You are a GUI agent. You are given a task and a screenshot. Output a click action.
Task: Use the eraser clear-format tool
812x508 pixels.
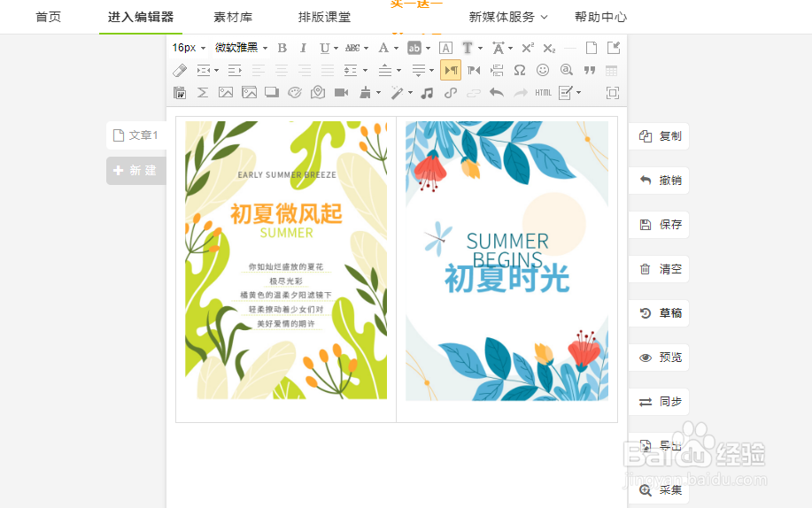pyautogui.click(x=180, y=71)
